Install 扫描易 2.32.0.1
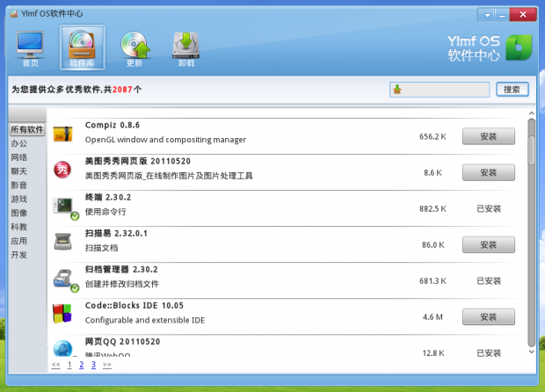The width and height of the screenshot is (545, 392). [489, 244]
